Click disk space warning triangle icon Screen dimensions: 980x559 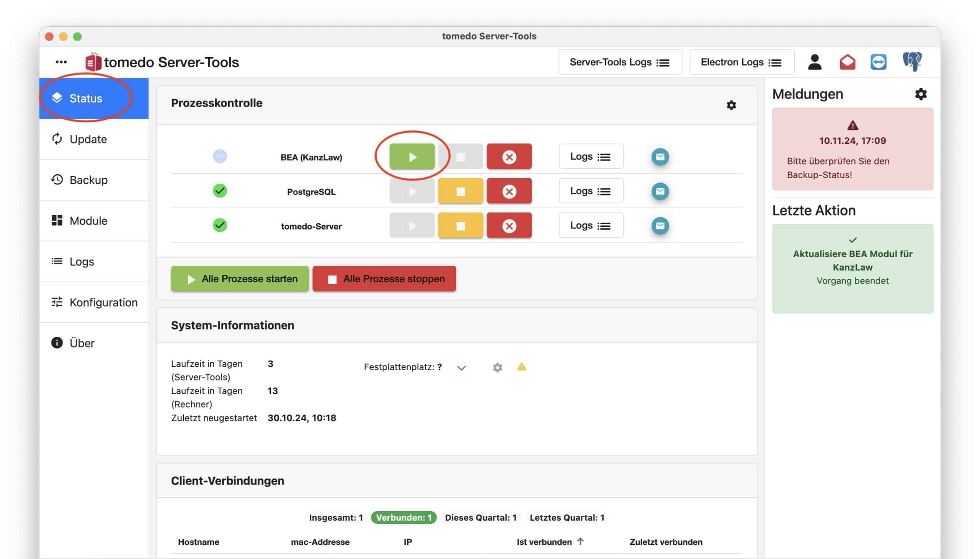click(x=521, y=367)
